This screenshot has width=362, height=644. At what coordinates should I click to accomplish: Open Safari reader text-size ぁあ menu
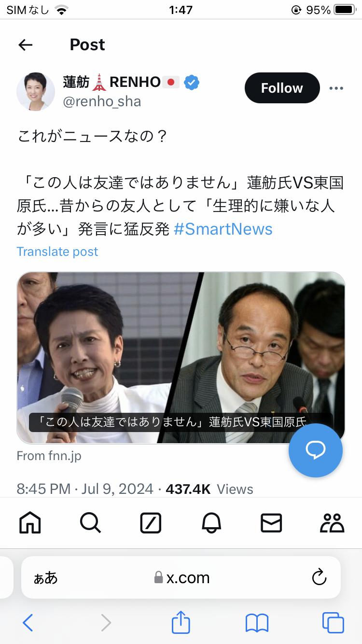click(x=45, y=578)
